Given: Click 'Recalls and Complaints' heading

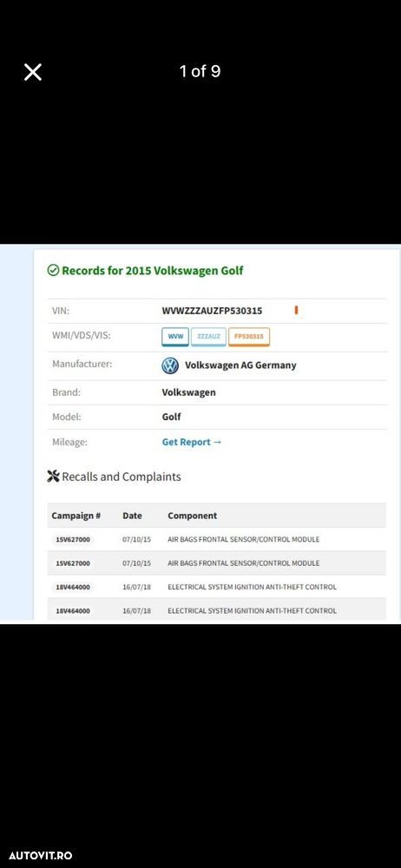Looking at the screenshot, I should click(x=122, y=477).
